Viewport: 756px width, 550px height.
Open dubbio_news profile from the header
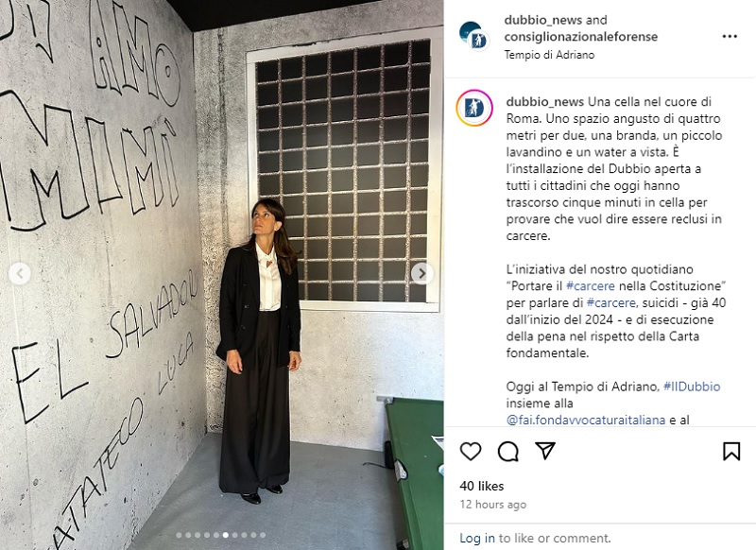(x=543, y=20)
